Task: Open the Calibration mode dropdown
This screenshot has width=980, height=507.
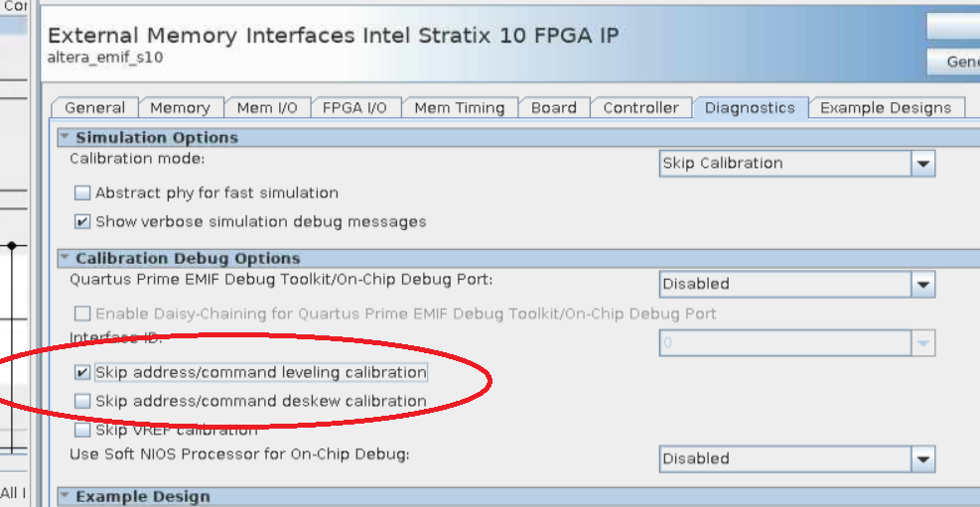Action: 923,164
